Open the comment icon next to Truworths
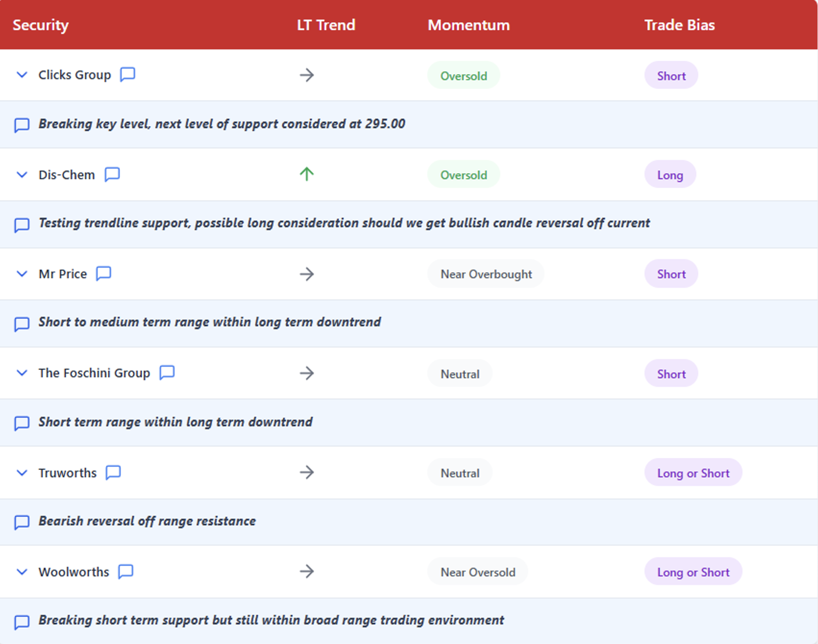818x644 pixels. tap(113, 472)
